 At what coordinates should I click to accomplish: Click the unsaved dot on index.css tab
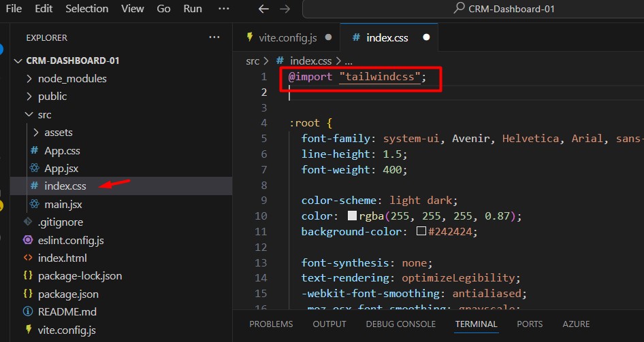tap(426, 37)
